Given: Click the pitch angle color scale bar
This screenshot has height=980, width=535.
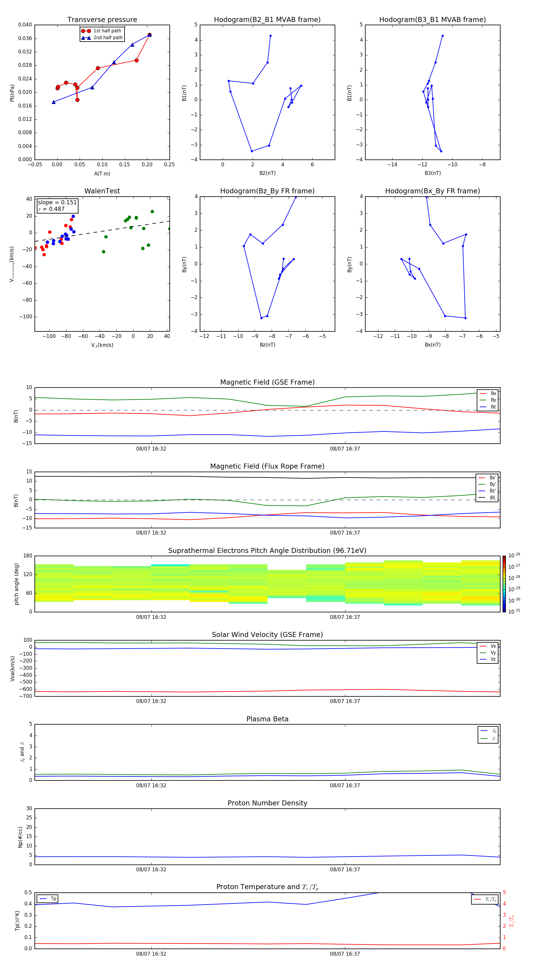Looking at the screenshot, I should (x=504, y=584).
